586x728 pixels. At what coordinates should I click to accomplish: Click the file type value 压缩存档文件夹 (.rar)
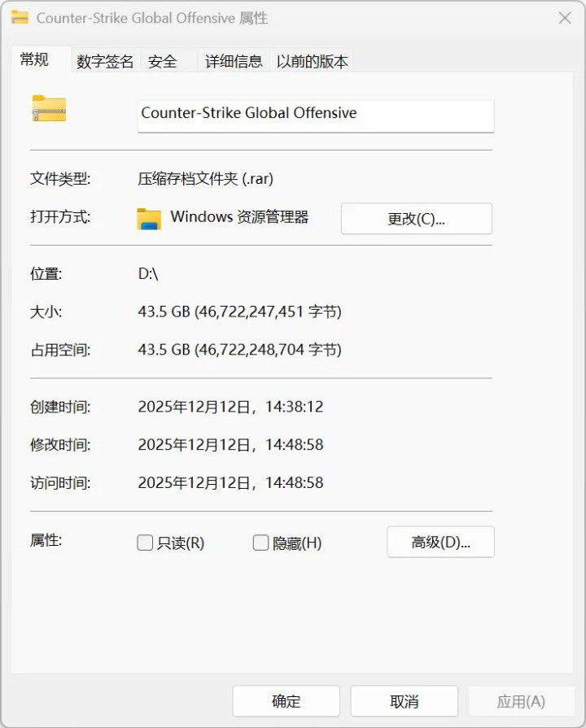205,178
